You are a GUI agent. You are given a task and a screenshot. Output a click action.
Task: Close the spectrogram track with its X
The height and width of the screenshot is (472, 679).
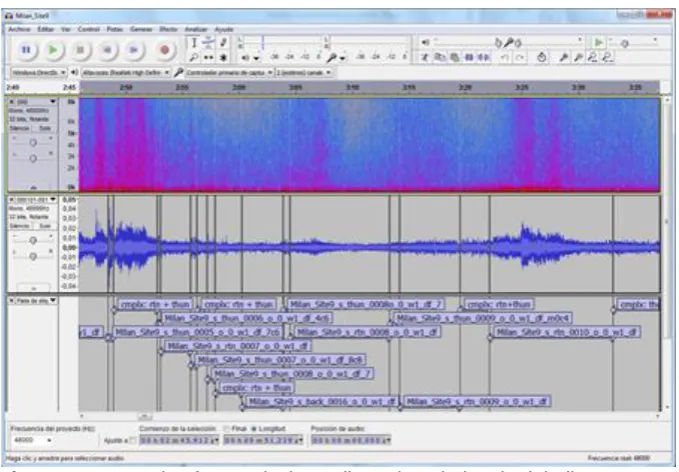pyautogui.click(x=12, y=102)
